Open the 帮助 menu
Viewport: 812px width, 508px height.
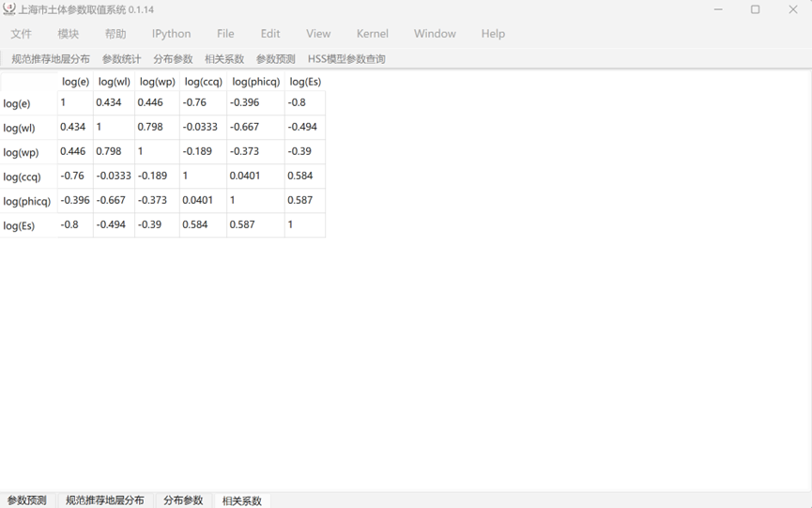click(x=115, y=34)
